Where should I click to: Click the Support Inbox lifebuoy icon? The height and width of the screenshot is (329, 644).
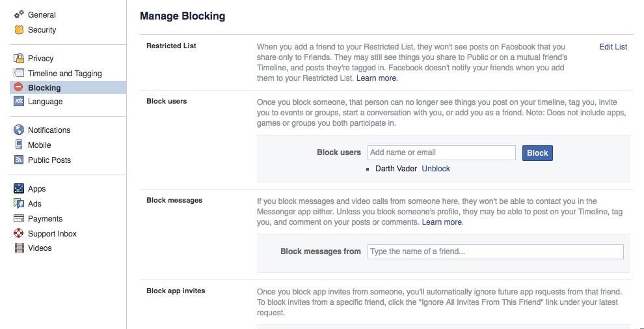19,233
